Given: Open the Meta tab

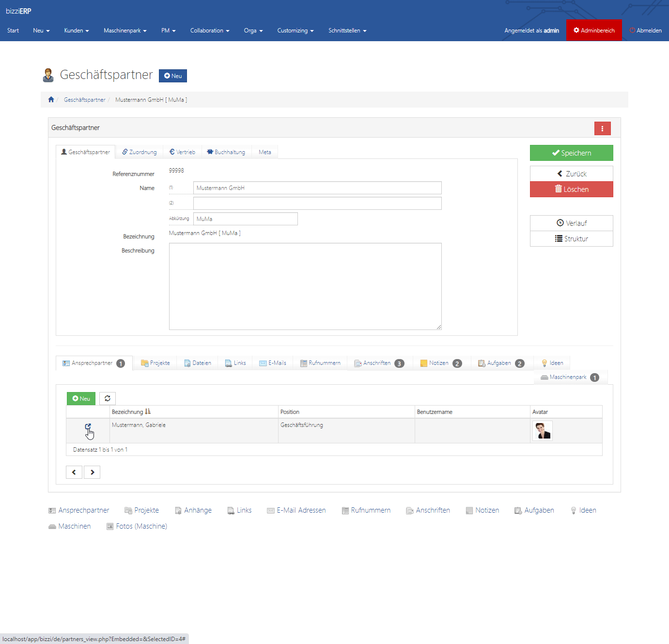Looking at the screenshot, I should [x=265, y=152].
